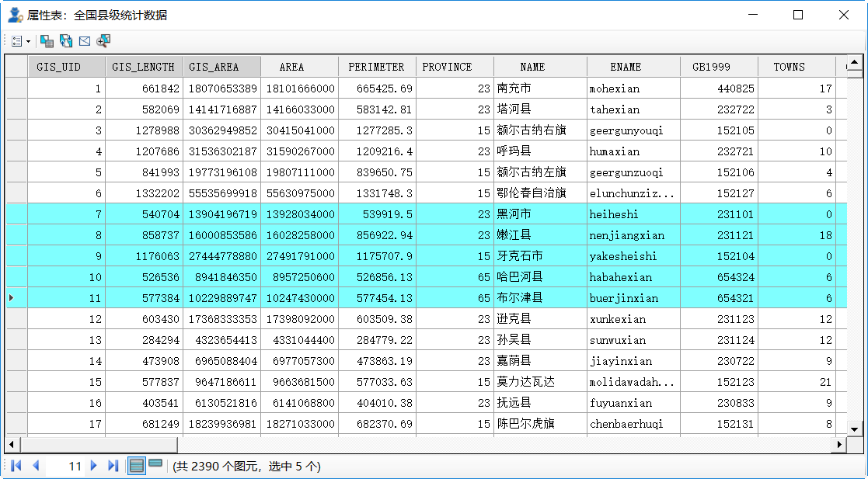The width and height of the screenshot is (868, 479).
Task: Click the GB1999 cell 440825
Action: tap(719, 89)
